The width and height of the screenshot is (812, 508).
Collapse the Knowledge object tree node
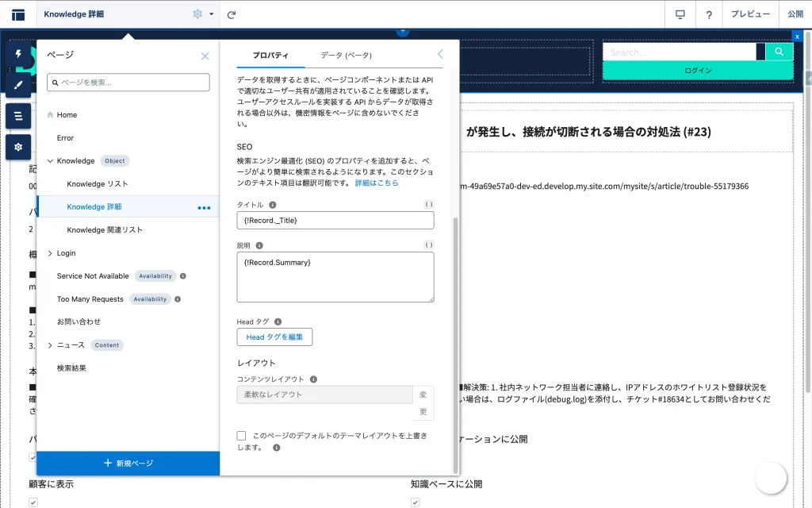click(x=50, y=161)
